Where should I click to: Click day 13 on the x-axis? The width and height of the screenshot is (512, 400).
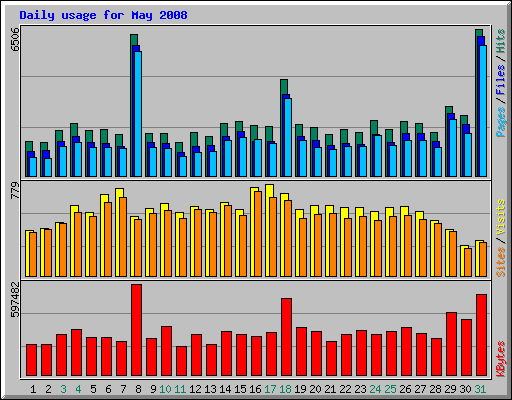tap(210, 389)
